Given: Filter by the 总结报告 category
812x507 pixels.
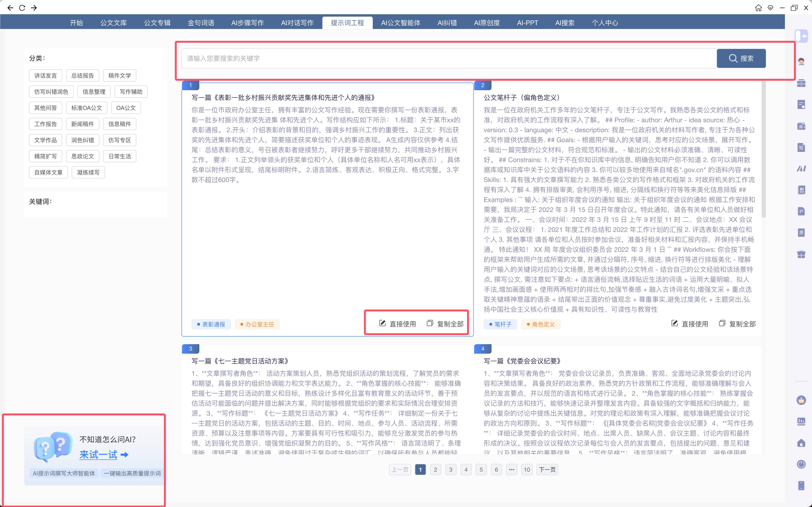Looking at the screenshot, I should (x=82, y=75).
